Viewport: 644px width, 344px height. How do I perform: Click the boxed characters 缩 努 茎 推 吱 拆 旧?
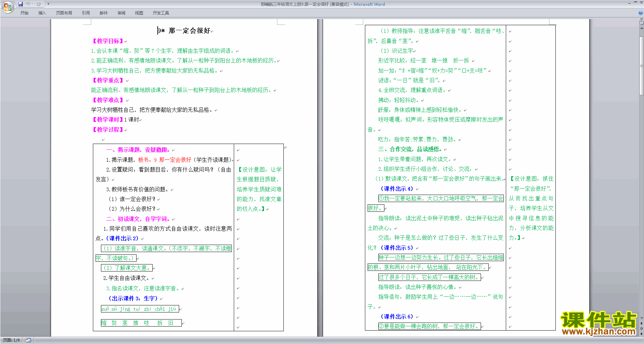(x=141, y=323)
